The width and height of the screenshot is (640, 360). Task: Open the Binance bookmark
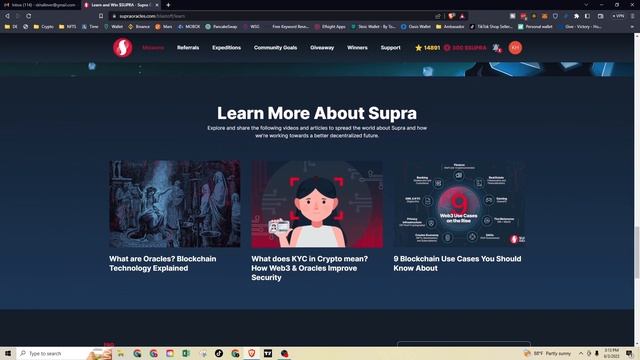[x=139, y=27]
